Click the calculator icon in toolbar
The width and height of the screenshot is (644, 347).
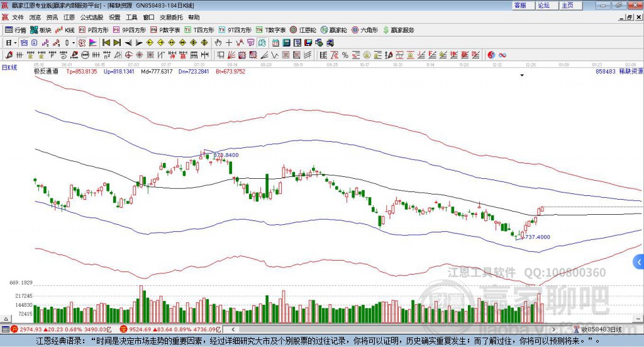pyautogui.click(x=286, y=43)
